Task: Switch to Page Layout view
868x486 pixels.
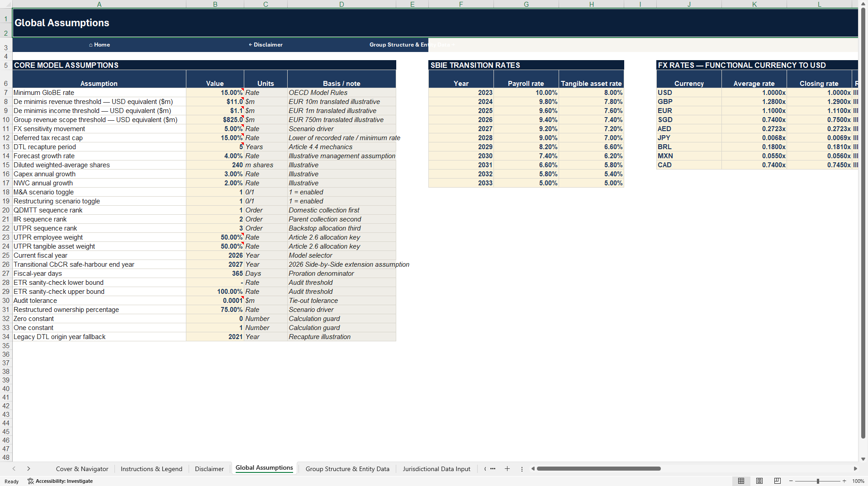Action: coord(759,481)
